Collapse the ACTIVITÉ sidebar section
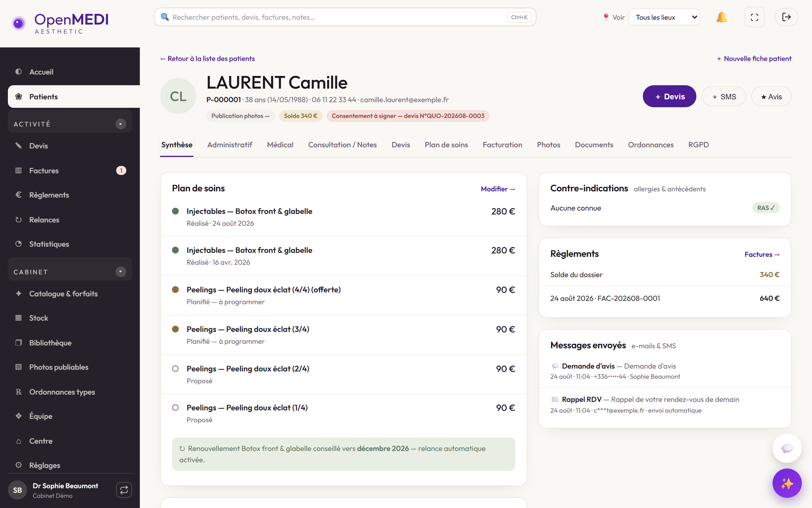 (x=121, y=124)
